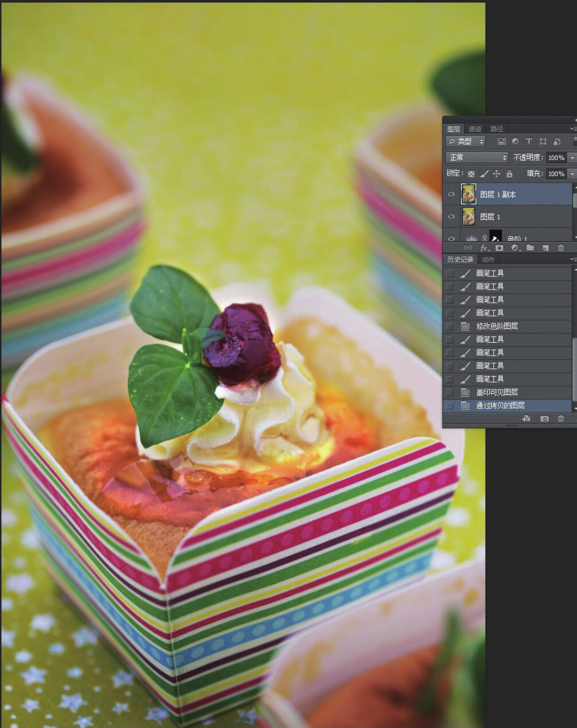The image size is (577, 728).
Task: Create new snapshot with camera icon
Action: pyautogui.click(x=544, y=419)
